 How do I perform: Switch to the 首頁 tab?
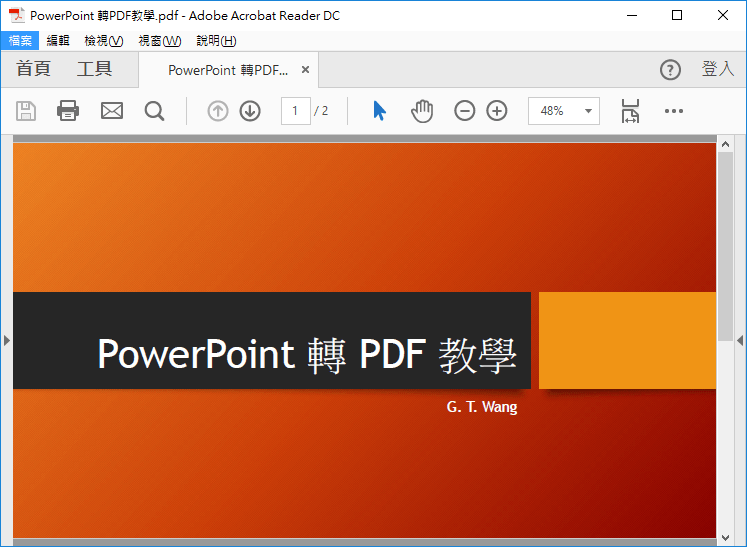pos(33,69)
